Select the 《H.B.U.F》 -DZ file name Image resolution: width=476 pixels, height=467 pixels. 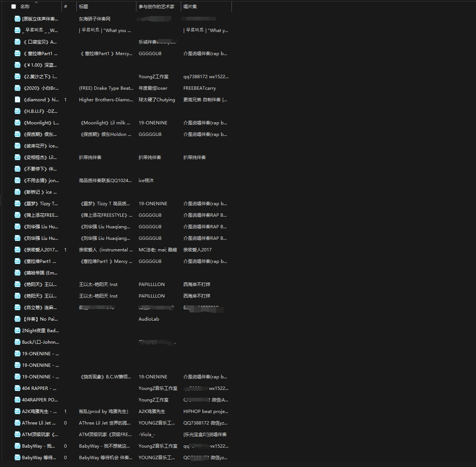click(x=40, y=111)
